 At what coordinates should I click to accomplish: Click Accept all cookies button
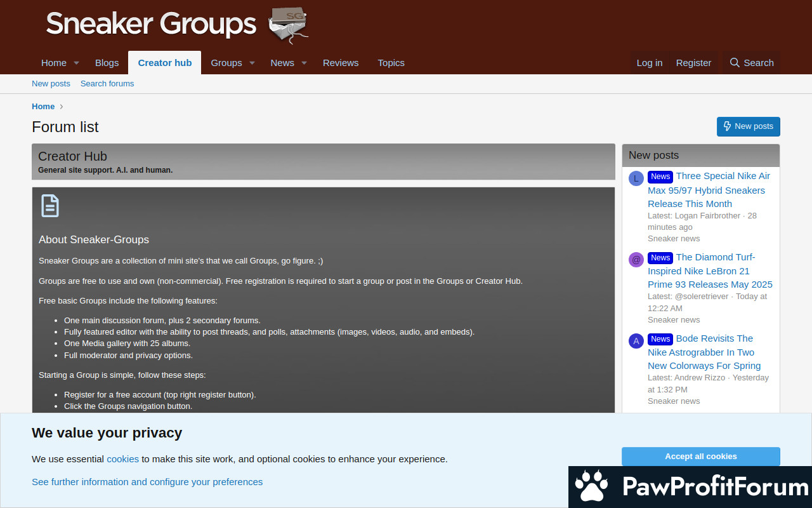click(x=701, y=457)
